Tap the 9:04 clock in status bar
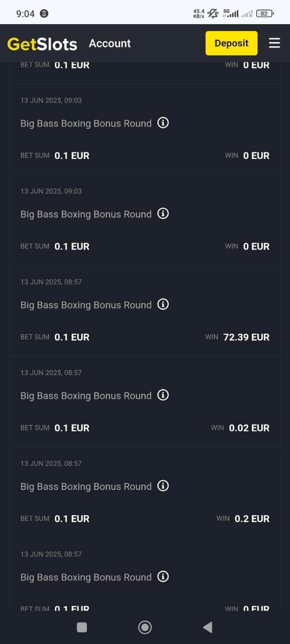 (x=25, y=13)
